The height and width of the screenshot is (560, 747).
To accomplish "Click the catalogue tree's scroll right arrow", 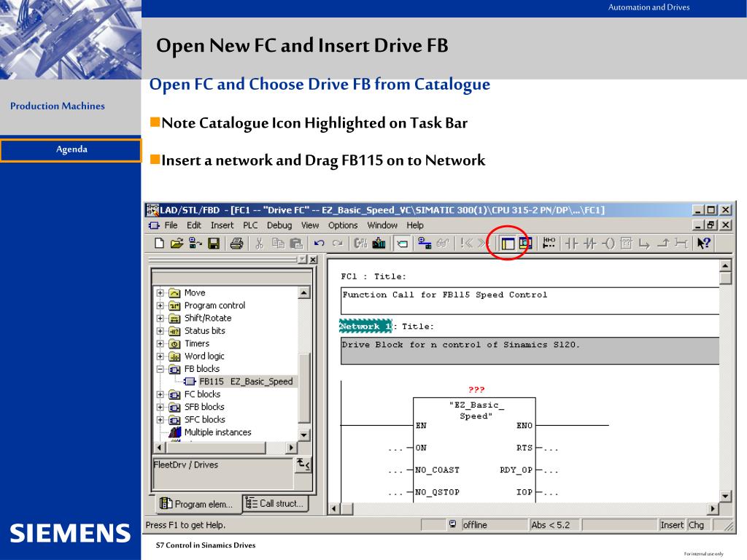I will (292, 448).
